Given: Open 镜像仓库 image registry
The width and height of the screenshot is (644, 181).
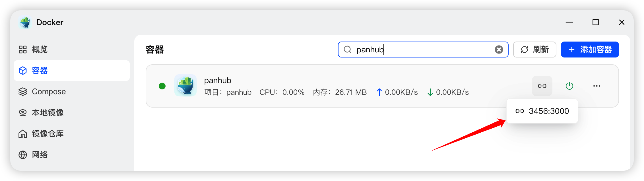Looking at the screenshot, I should (48, 134).
